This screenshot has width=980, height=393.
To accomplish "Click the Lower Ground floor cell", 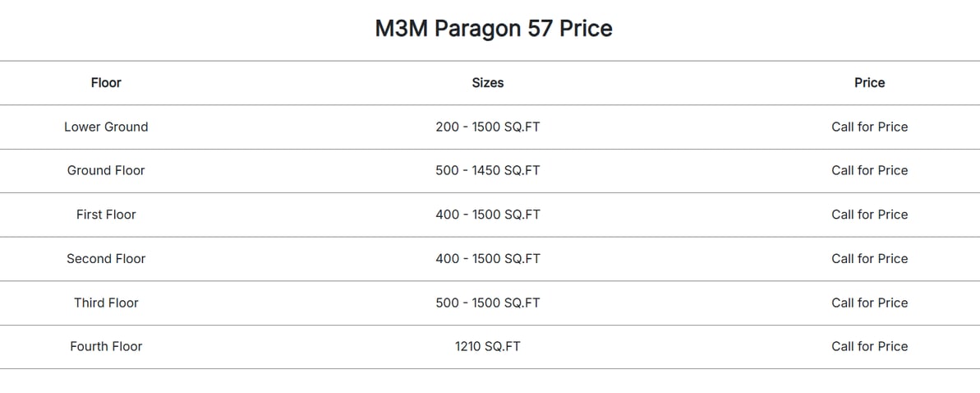I will [106, 127].
